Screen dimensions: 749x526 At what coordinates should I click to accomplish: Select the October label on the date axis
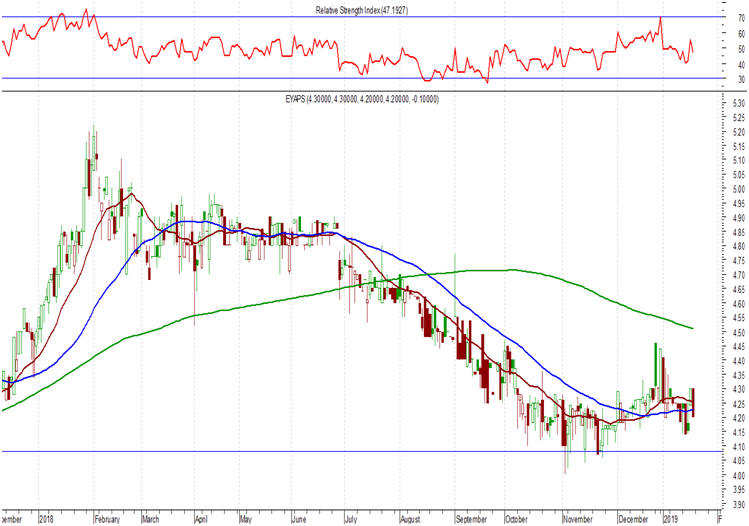click(516, 519)
